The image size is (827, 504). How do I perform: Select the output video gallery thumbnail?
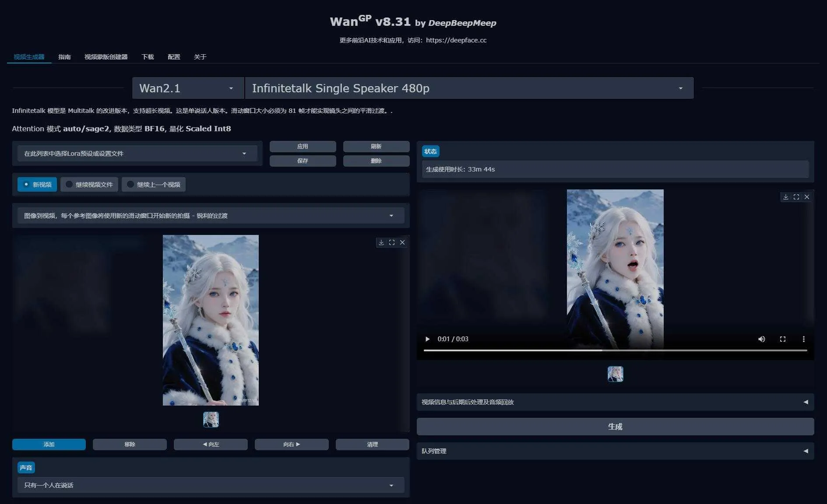pos(616,374)
